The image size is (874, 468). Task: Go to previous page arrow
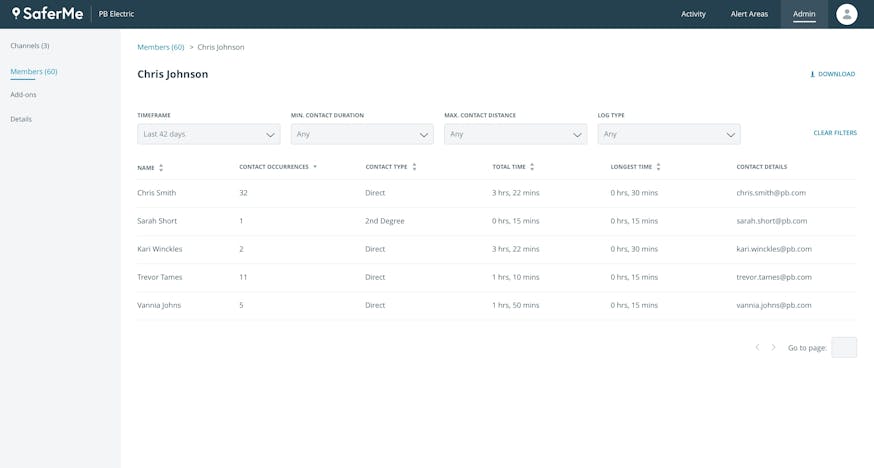click(x=757, y=347)
